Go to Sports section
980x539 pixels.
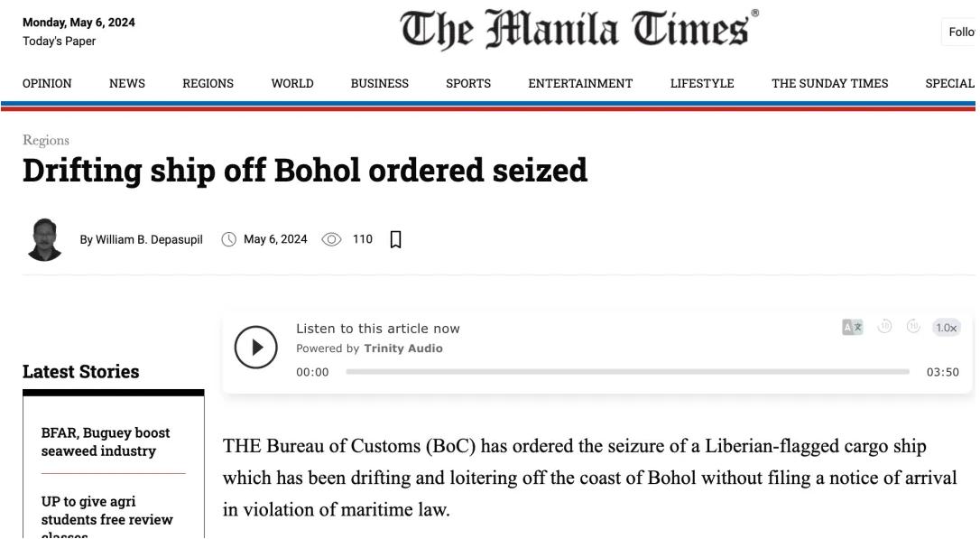point(468,83)
